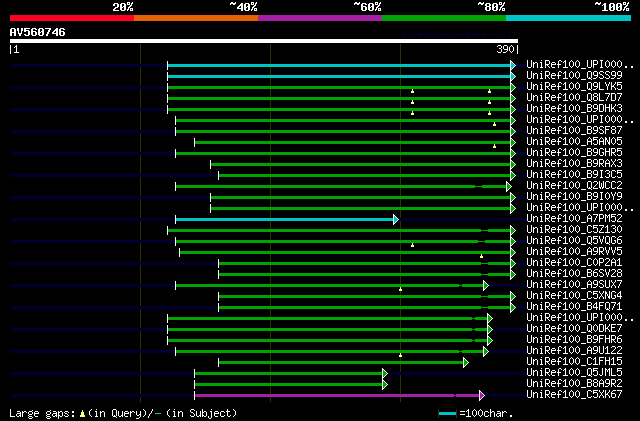Click the green alignment bar for UniRef100_B9RAX3
640x421 pixels.
(x=360, y=165)
